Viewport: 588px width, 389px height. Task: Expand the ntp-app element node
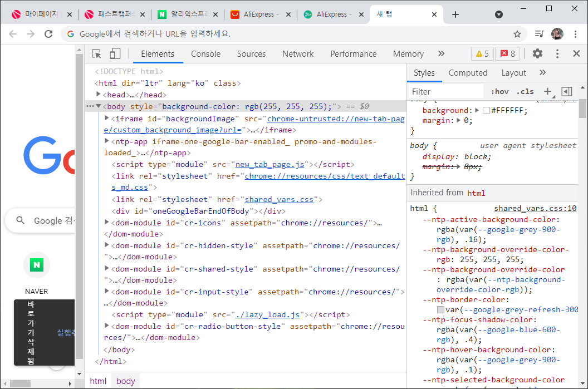pos(107,141)
